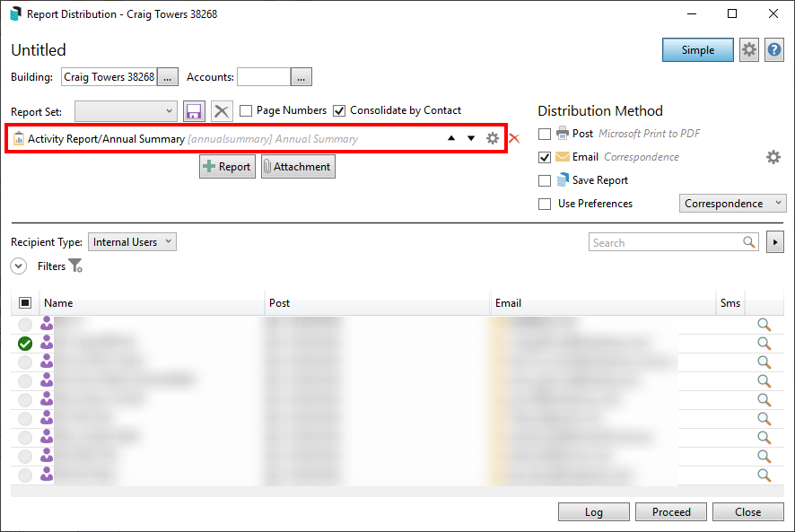795x532 pixels.
Task: Click the Save Report database icon
Action: click(563, 179)
